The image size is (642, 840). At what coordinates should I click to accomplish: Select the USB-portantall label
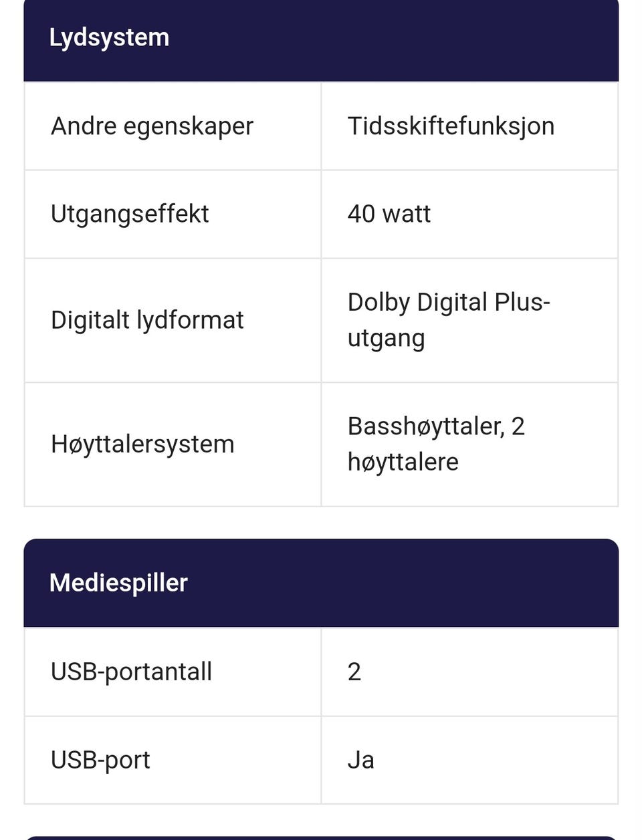click(131, 672)
